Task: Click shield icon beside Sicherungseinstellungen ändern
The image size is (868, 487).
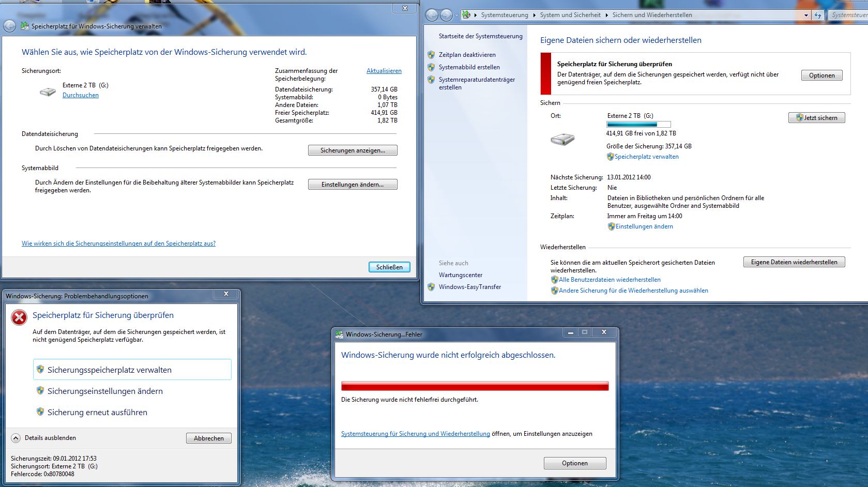Action: 40,390
